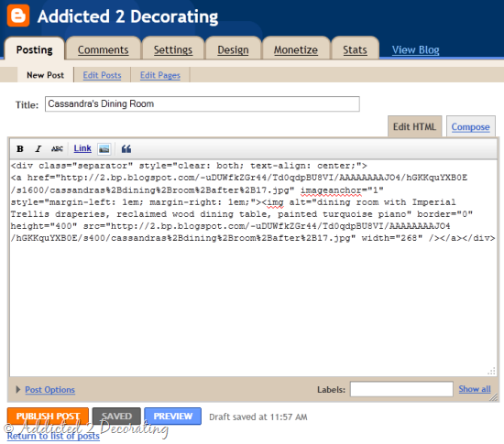Click the orange Blogger logo icon
Viewport: 504px width, 444px height.
[x=18, y=16]
